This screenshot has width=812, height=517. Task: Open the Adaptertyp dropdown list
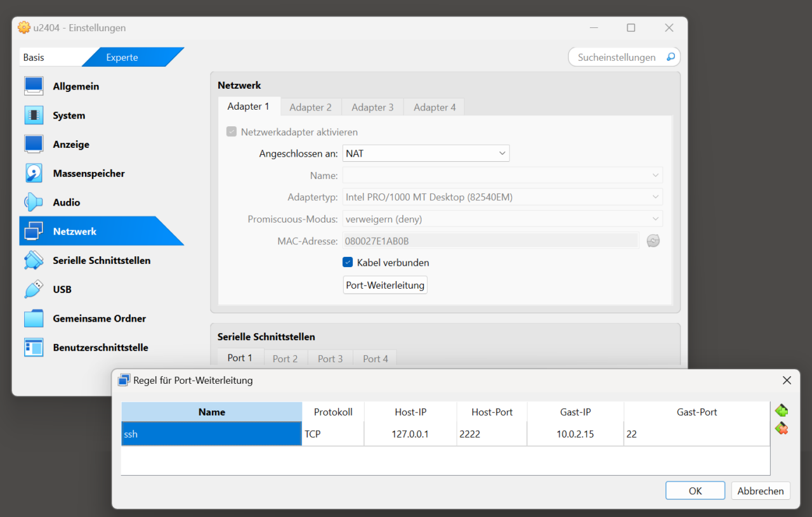[502, 197]
